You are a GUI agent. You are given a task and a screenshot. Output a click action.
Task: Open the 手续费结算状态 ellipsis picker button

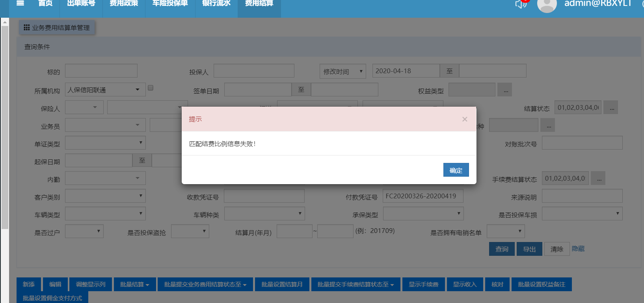click(x=599, y=179)
